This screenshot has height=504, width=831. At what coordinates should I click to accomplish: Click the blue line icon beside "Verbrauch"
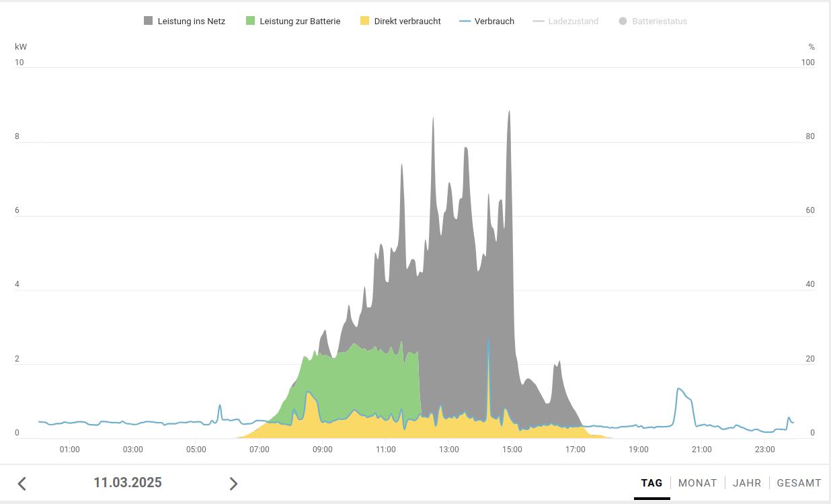click(x=465, y=21)
